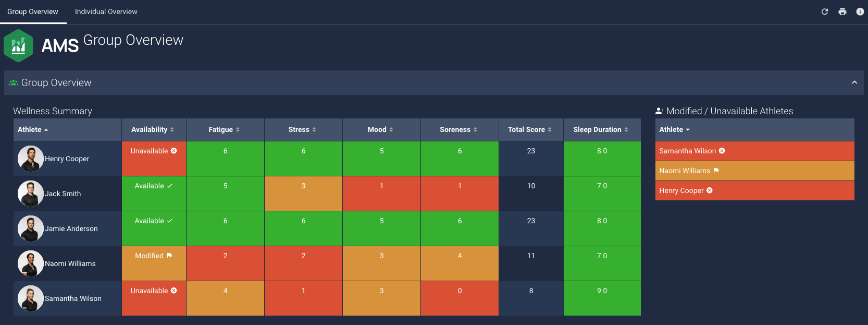Screen dimensions: 868x325
Task: Click Jack Smith's Total Score 10
Action: pyautogui.click(x=531, y=194)
